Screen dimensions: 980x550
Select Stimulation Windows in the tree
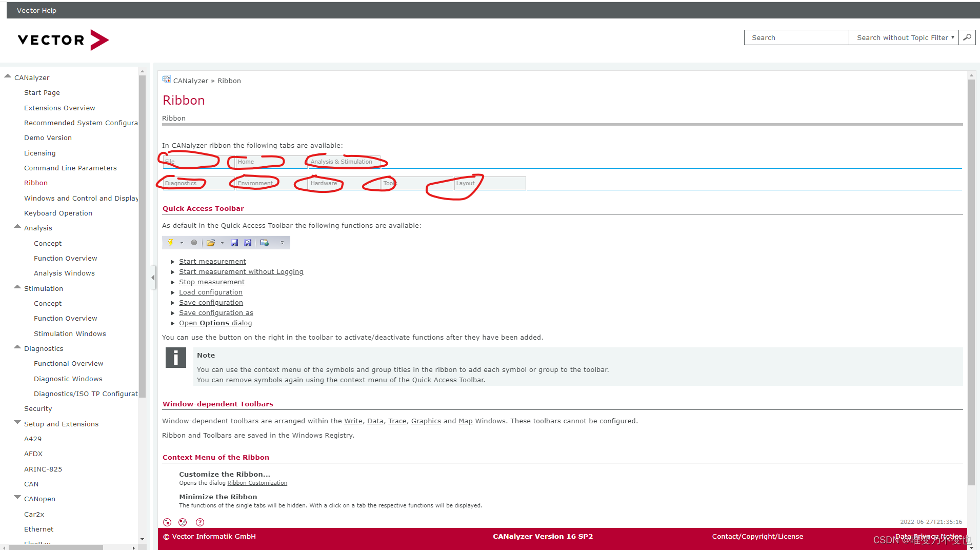pos(70,334)
